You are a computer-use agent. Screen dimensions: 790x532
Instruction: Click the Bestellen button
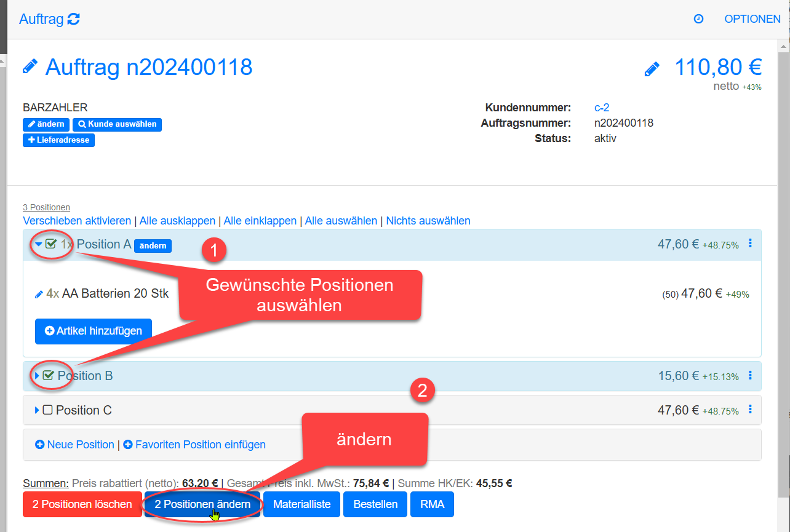point(375,504)
